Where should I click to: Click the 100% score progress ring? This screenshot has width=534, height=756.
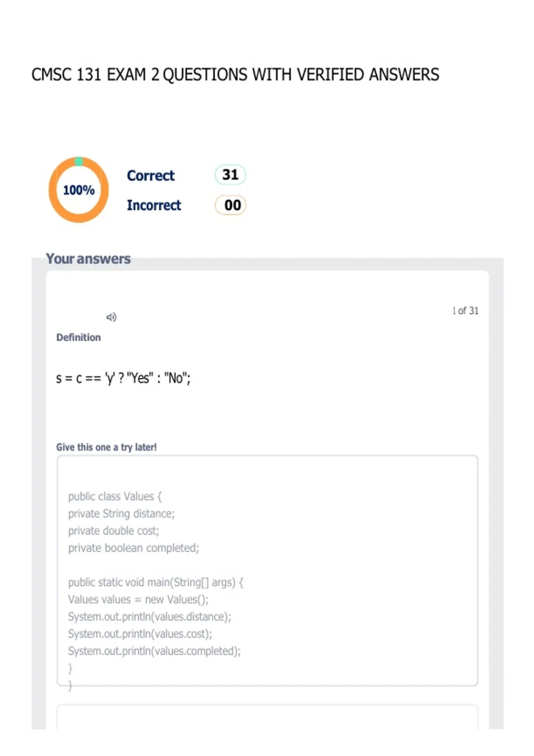(79, 190)
